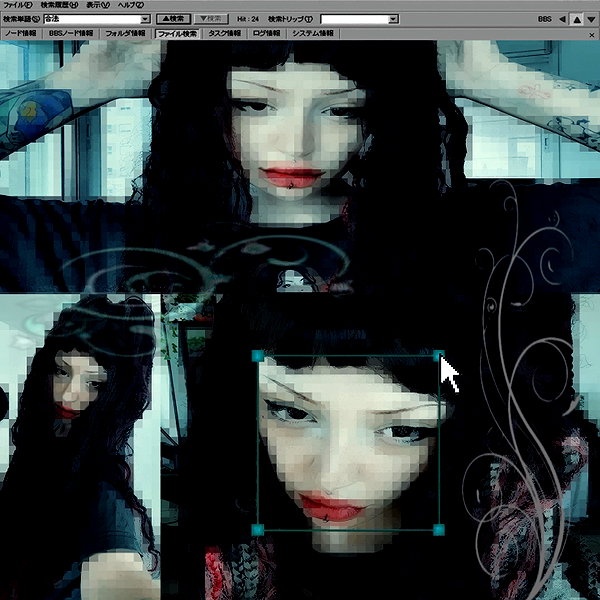
Task: Click inside the 検索トリップ field
Action: tap(354, 19)
